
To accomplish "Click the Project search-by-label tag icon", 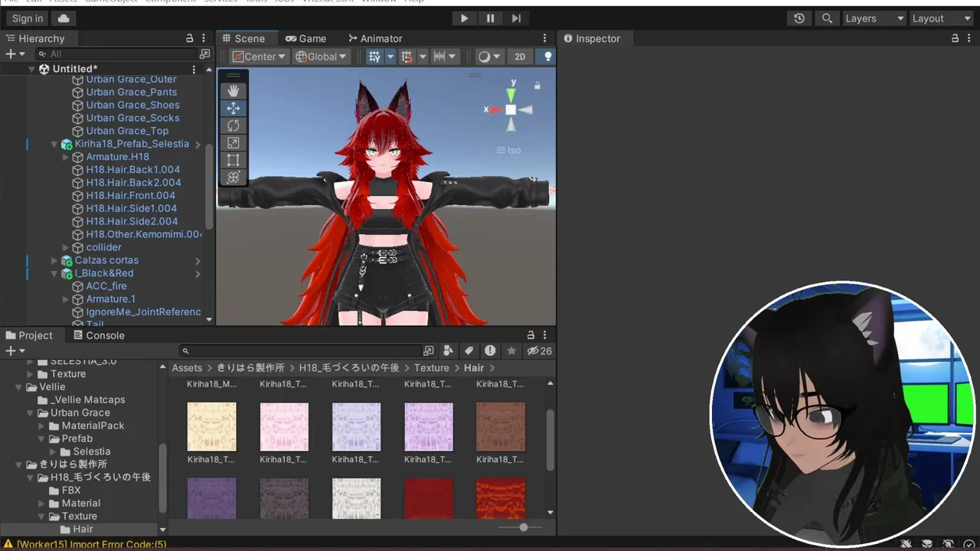I will pos(469,351).
